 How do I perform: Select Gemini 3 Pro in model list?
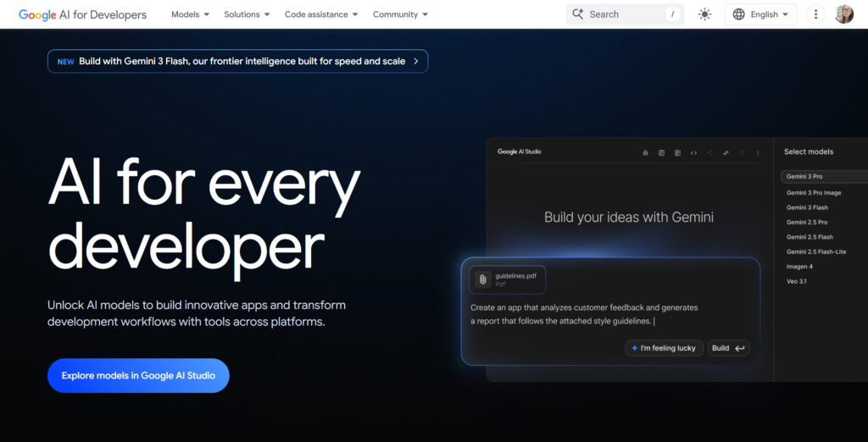pos(824,176)
